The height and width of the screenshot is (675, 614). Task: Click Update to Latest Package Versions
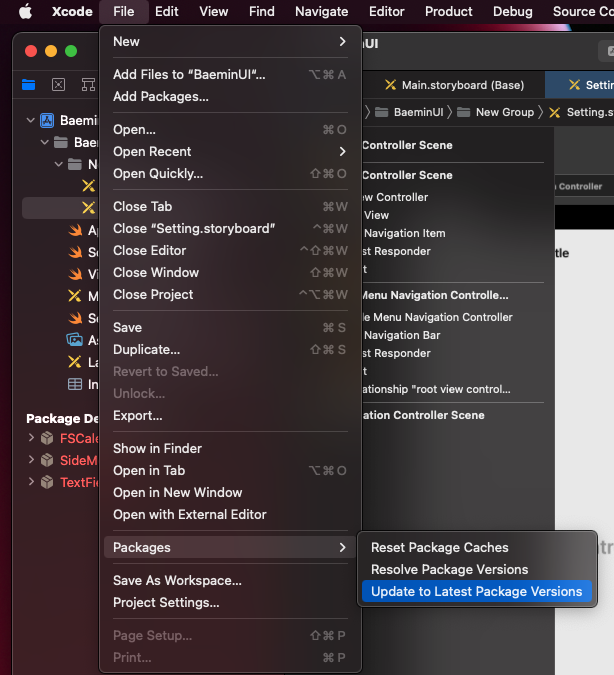[x=477, y=591]
